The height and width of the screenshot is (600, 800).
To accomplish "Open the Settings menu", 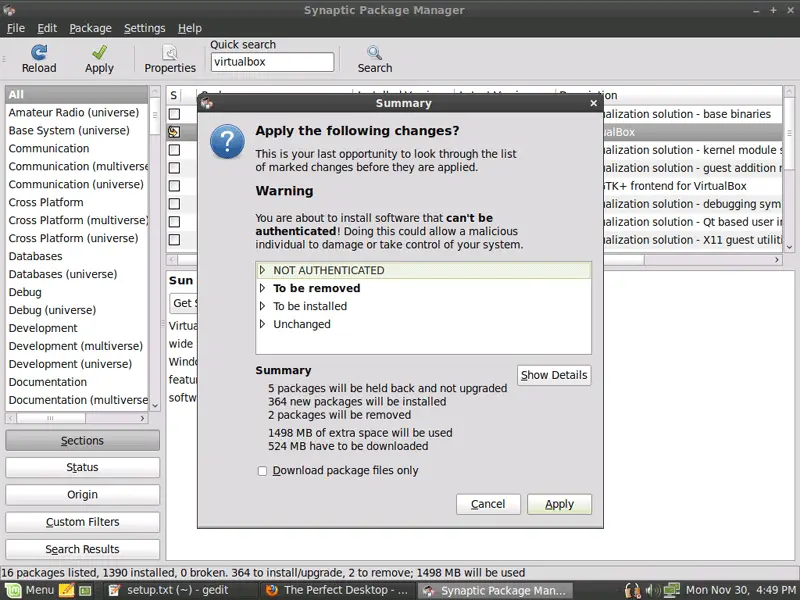I will 144,28.
